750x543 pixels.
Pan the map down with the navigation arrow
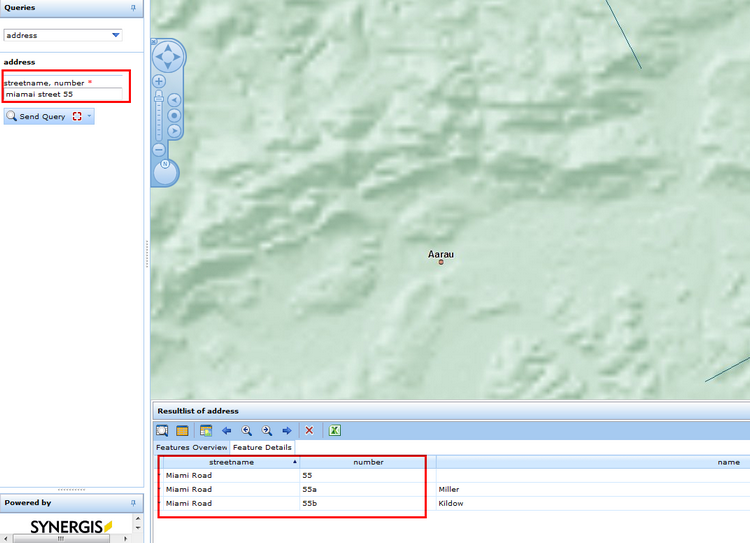(168, 66)
